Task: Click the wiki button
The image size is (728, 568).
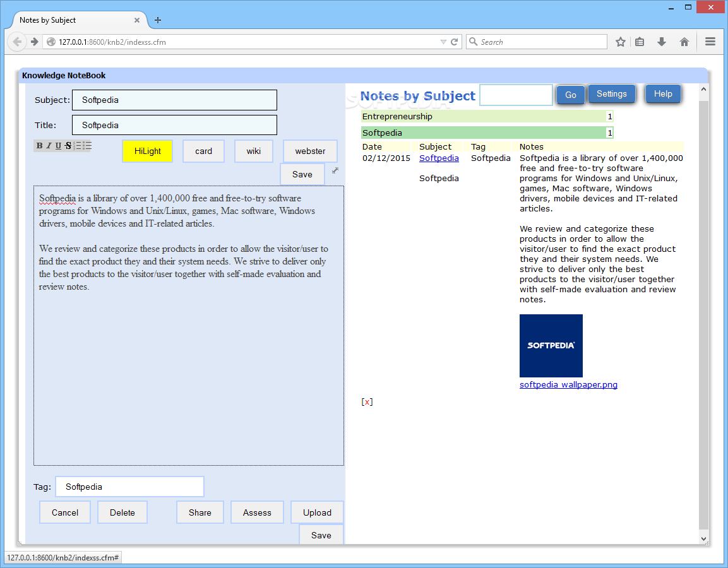Action: pyautogui.click(x=253, y=151)
